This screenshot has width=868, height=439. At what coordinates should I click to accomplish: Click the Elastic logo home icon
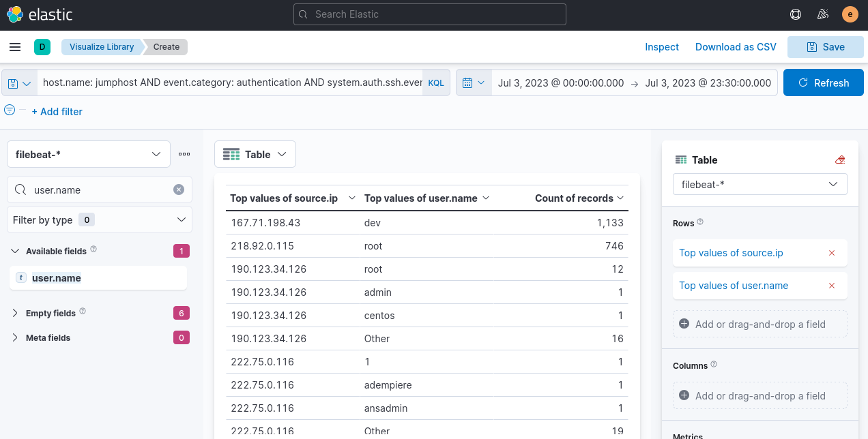point(15,14)
